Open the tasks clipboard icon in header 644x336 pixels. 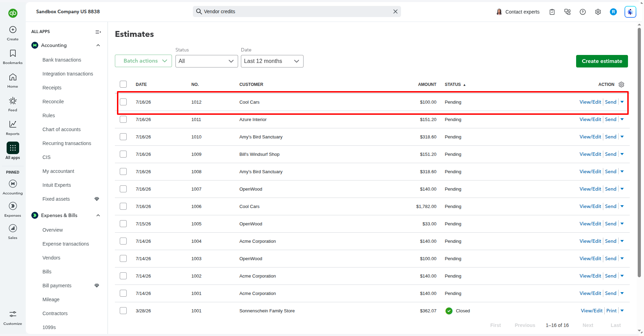tap(552, 12)
